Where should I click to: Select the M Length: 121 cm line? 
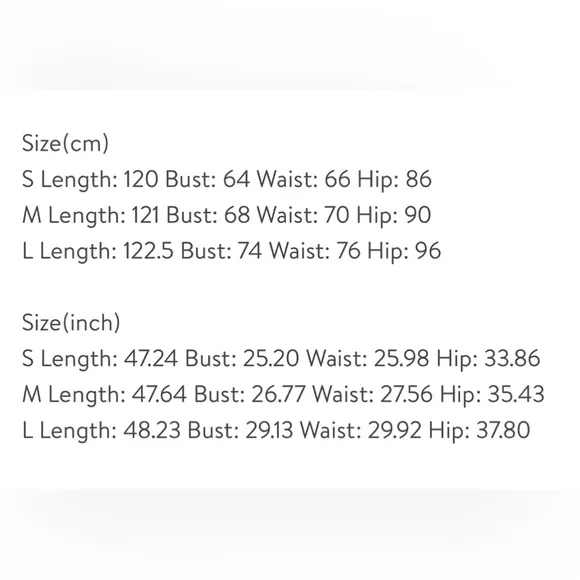(227, 215)
